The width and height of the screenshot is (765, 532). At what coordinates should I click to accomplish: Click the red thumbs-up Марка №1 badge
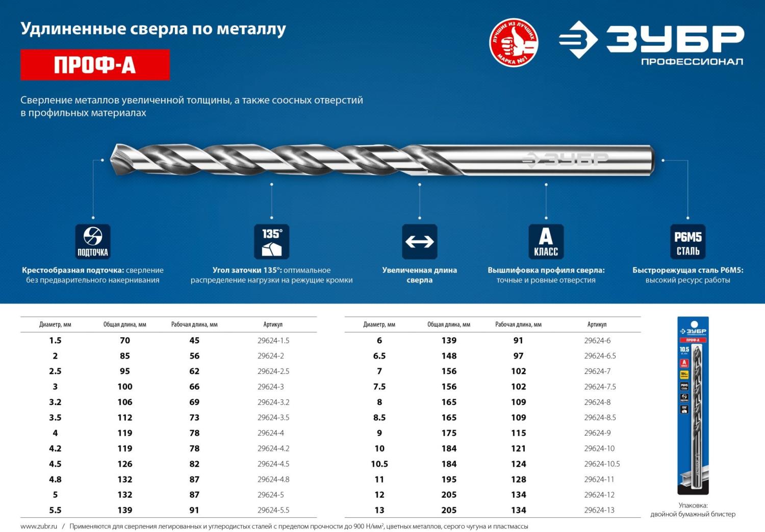tap(514, 43)
